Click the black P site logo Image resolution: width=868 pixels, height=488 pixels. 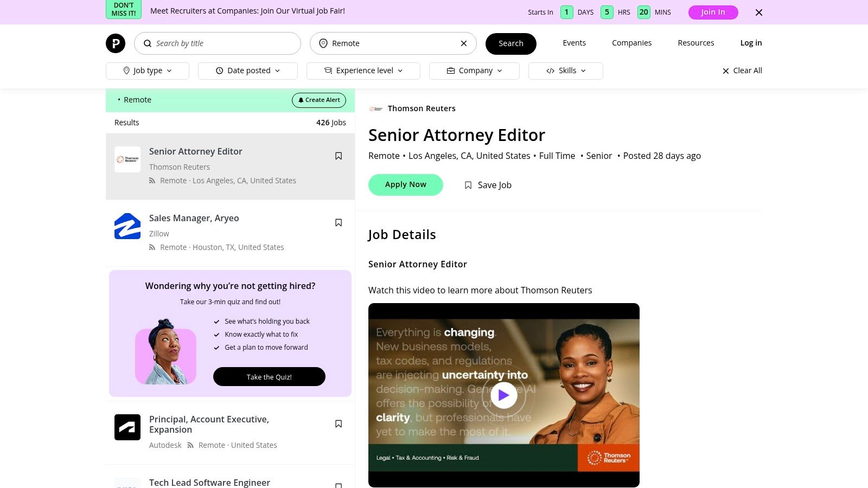pos(115,43)
